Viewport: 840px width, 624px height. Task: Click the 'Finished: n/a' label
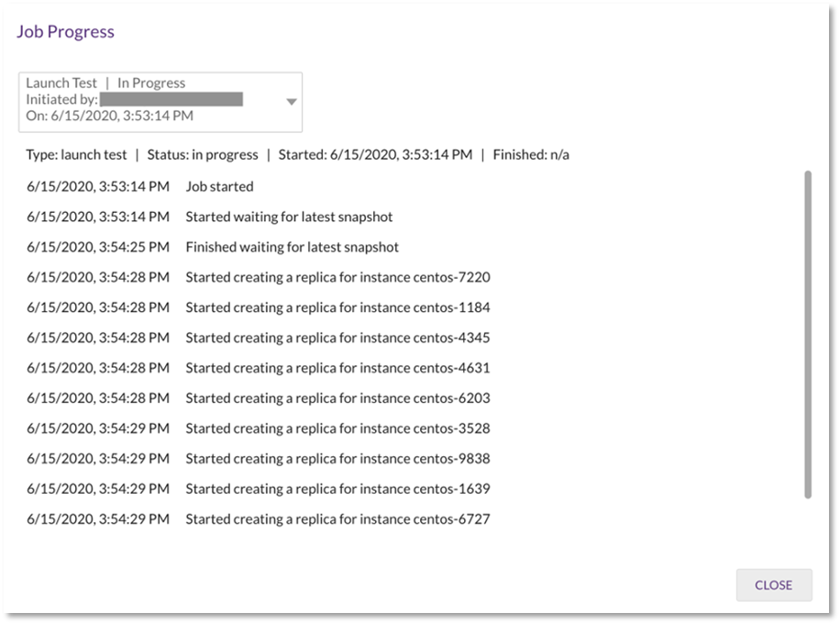point(531,155)
